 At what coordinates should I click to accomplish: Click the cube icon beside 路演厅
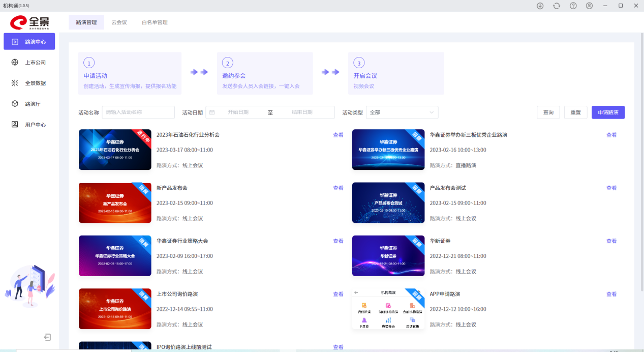[15, 104]
